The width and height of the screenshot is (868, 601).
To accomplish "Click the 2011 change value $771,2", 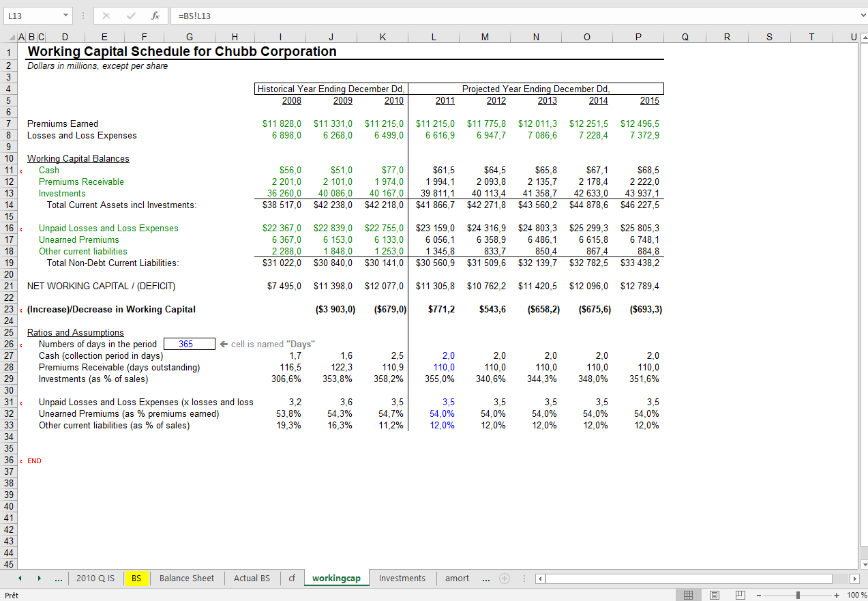I will click(x=441, y=309).
